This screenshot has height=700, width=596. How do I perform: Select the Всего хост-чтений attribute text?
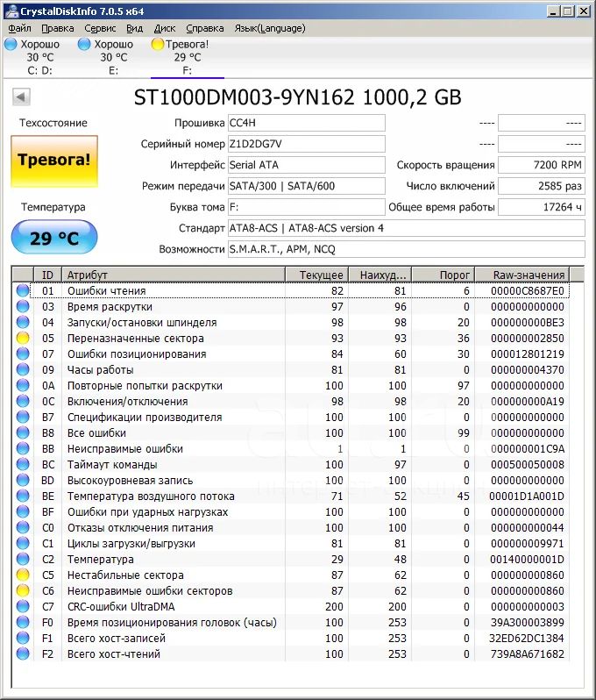point(113,654)
